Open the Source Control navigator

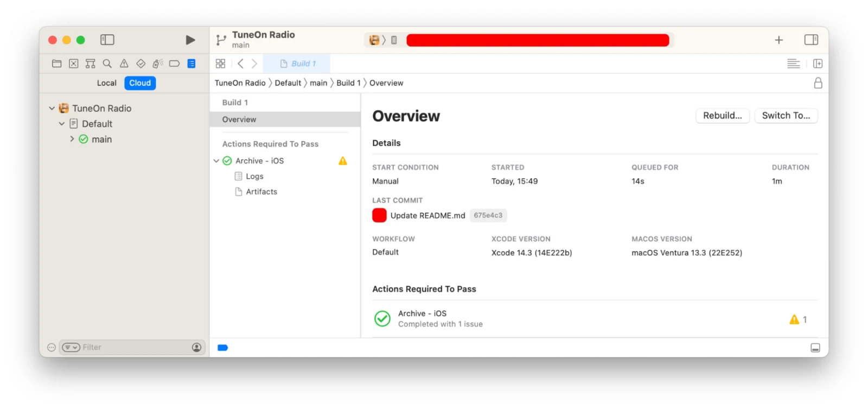tap(74, 64)
